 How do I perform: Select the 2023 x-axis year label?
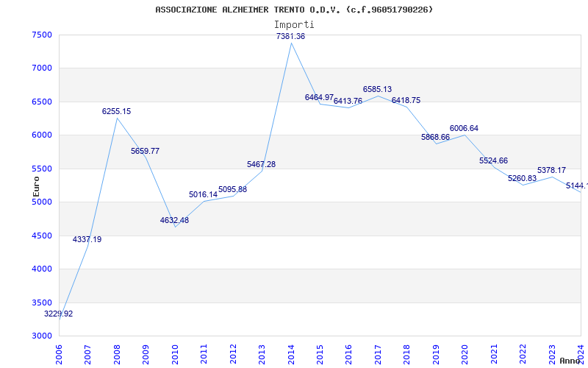pyautogui.click(x=552, y=355)
